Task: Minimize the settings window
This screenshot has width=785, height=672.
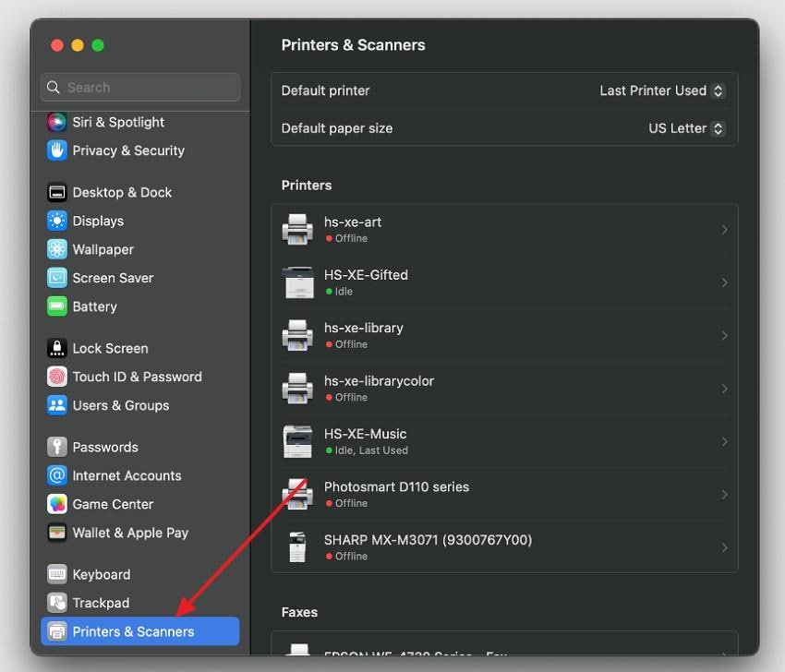Action: (78, 45)
